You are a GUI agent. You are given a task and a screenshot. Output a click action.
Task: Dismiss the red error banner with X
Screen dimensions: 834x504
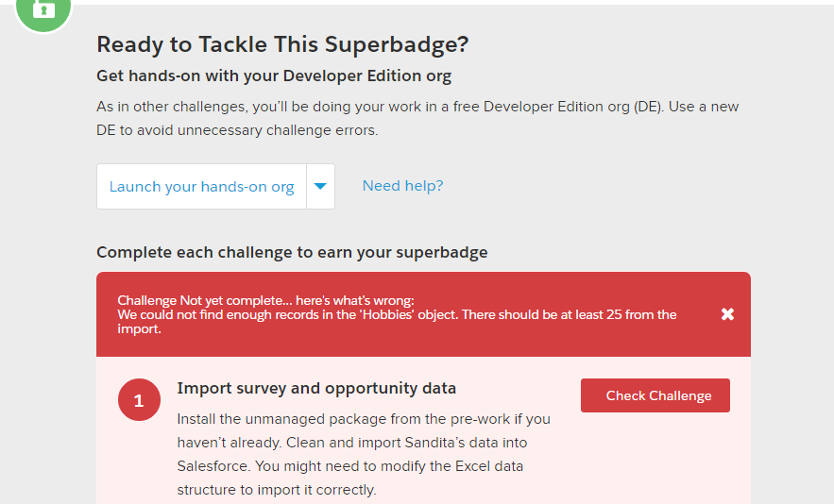pyautogui.click(x=727, y=314)
